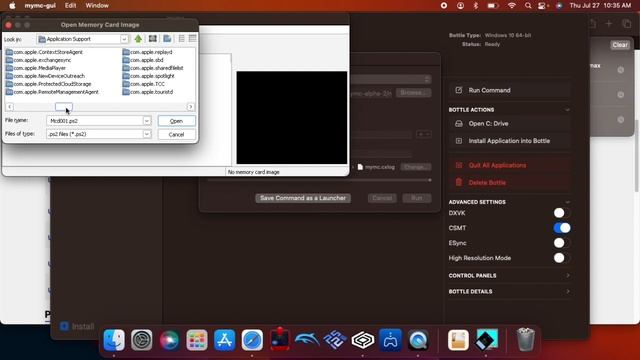Switch file dialog to detail view

193,39
